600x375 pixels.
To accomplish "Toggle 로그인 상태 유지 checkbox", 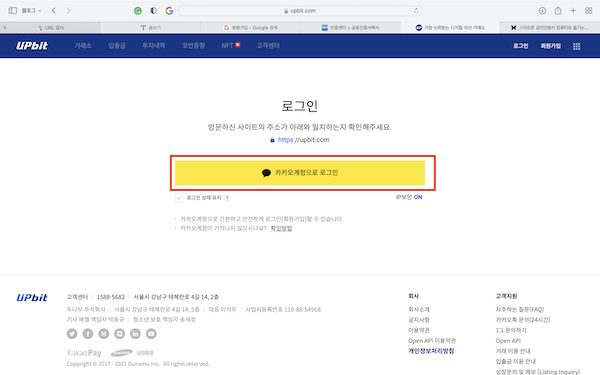I will [x=179, y=198].
